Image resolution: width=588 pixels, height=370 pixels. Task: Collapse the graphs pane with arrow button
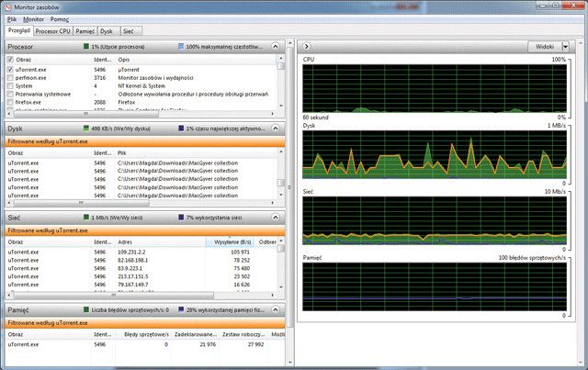pos(306,46)
